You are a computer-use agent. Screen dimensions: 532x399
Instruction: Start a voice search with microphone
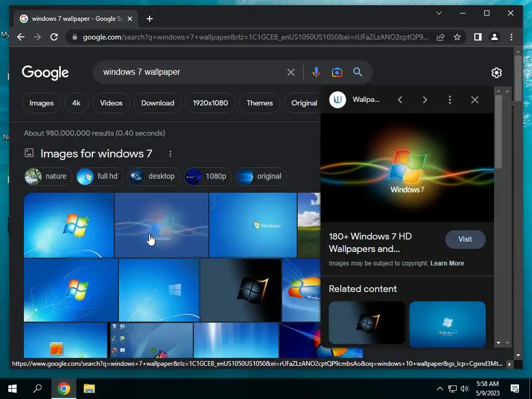coord(316,72)
